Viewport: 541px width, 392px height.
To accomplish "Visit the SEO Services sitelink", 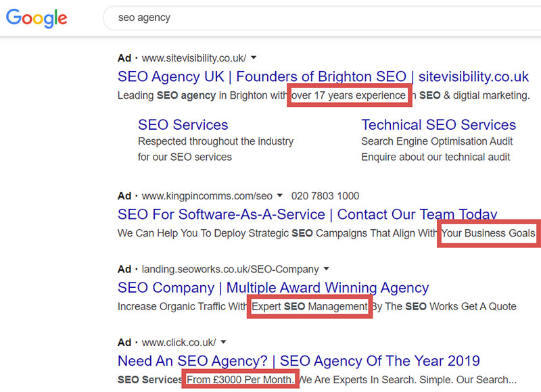I will click(183, 125).
